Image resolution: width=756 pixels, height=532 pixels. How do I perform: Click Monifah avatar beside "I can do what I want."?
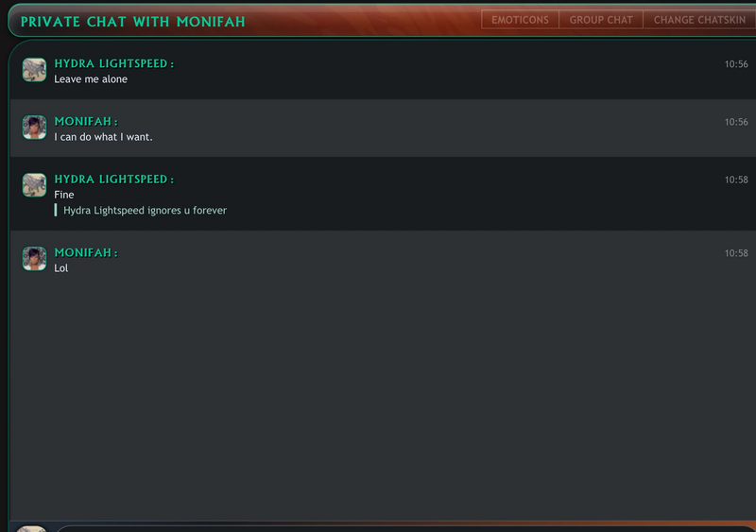pyautogui.click(x=34, y=128)
